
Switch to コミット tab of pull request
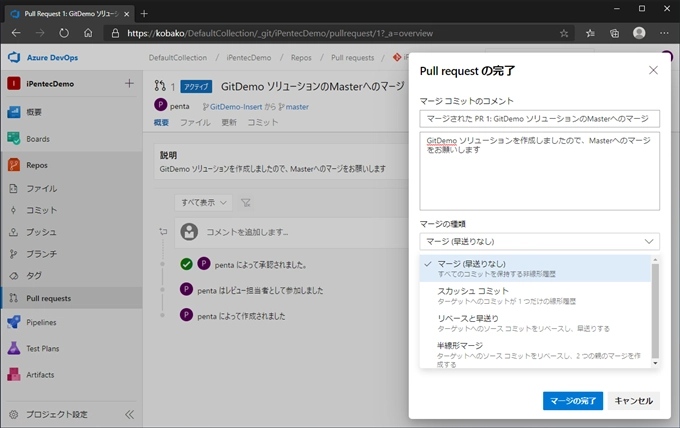coord(263,123)
